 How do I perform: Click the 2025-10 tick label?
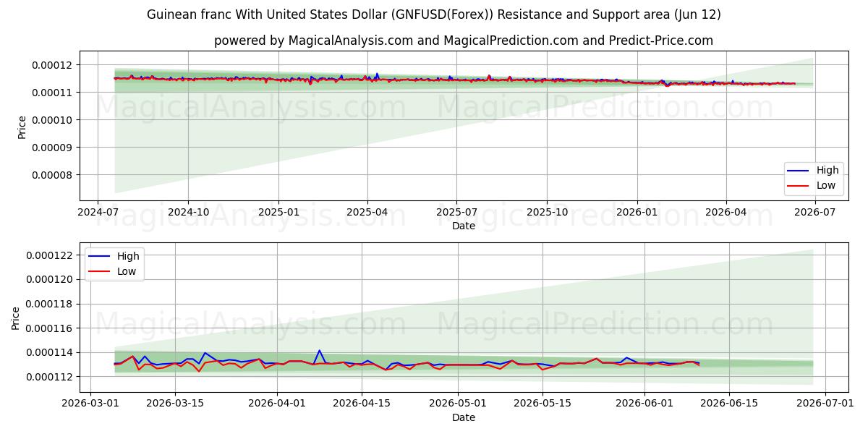547,212
